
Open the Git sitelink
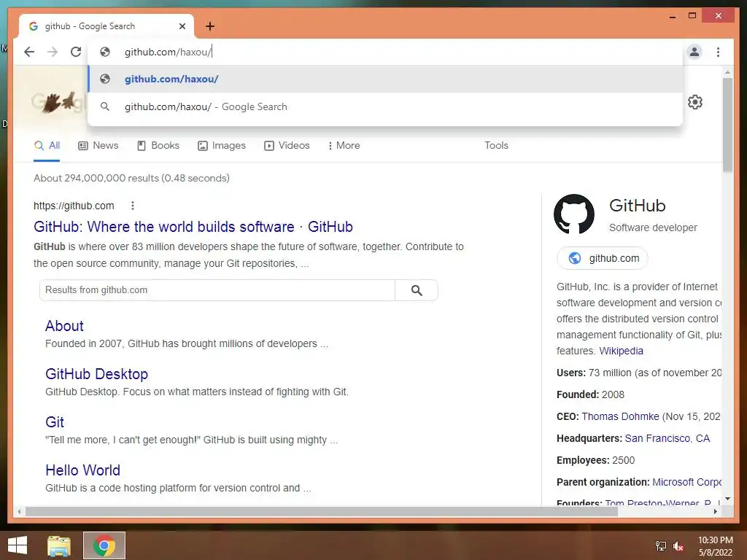(x=54, y=422)
